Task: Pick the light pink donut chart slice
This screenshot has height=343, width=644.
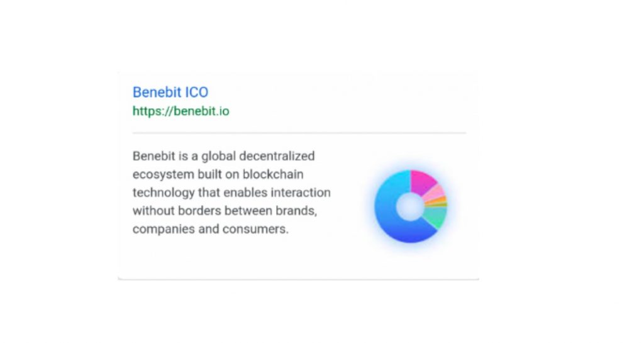Action: 435,193
